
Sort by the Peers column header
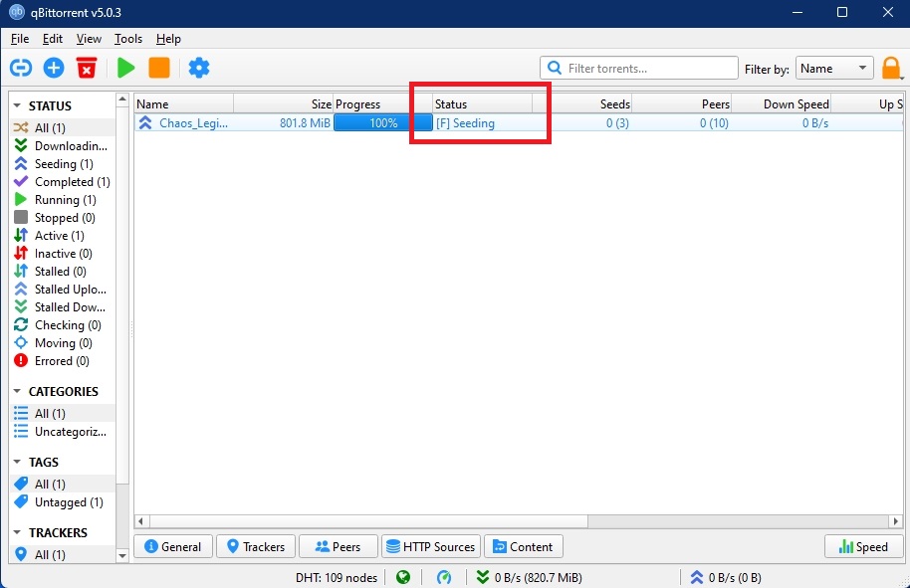point(681,103)
